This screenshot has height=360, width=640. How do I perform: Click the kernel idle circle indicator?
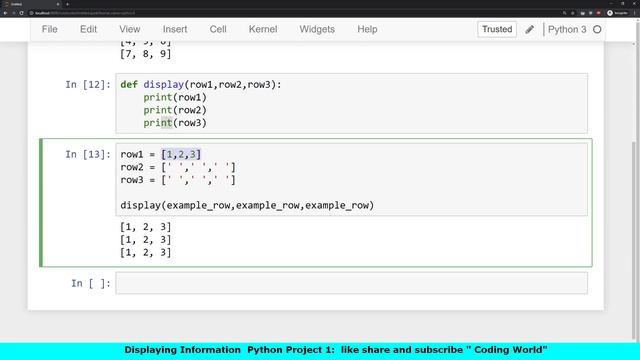click(597, 29)
